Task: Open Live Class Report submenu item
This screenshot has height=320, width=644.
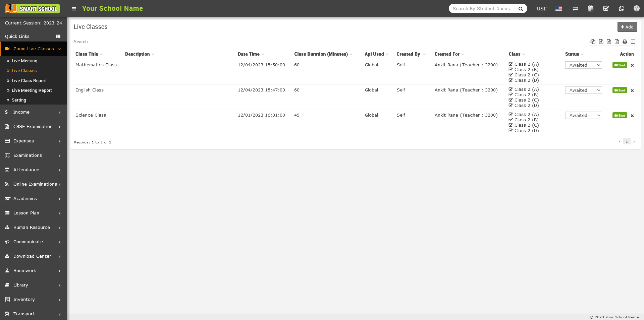Action: pos(29,81)
